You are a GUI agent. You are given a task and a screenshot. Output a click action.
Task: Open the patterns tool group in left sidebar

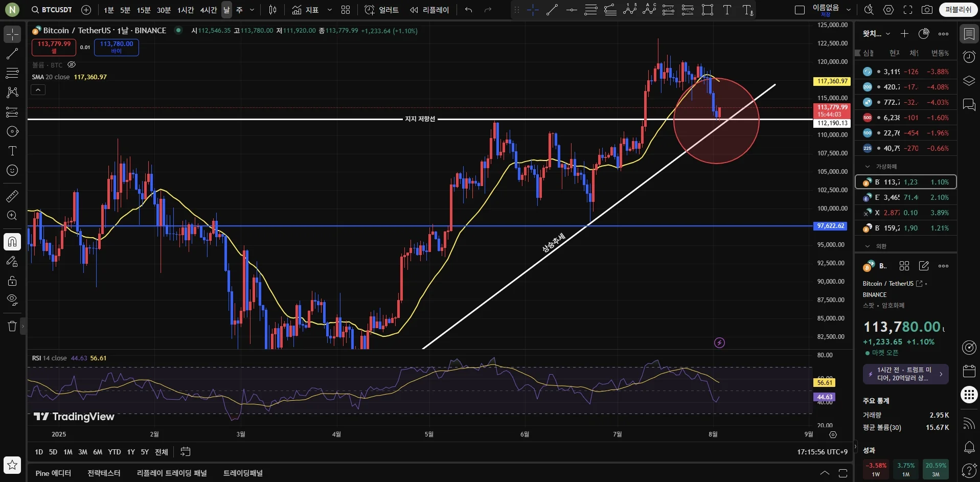click(x=12, y=93)
